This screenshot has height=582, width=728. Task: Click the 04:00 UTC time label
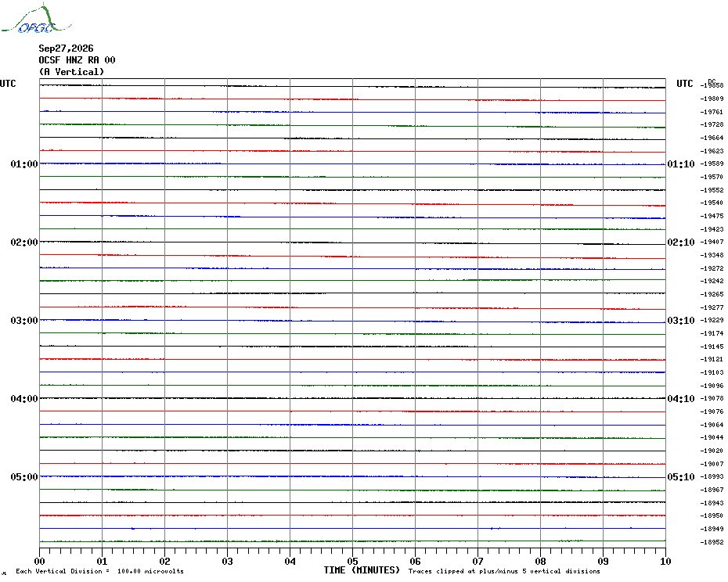[x=24, y=399]
